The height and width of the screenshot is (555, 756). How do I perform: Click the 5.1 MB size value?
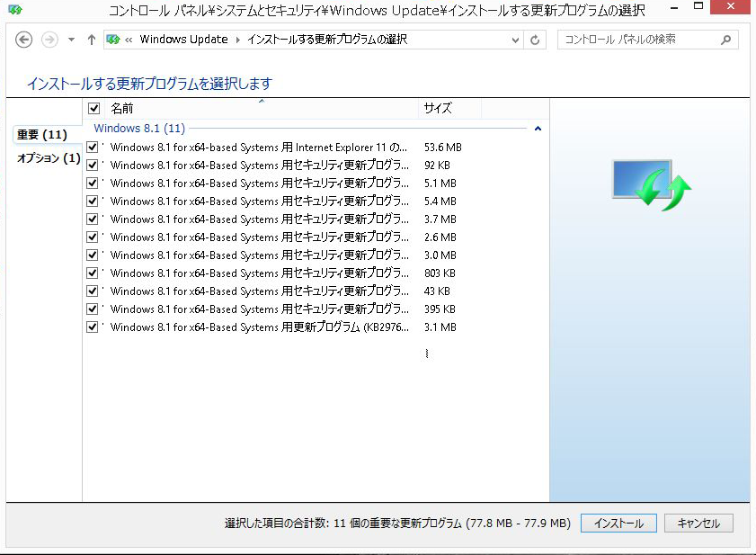[440, 184]
